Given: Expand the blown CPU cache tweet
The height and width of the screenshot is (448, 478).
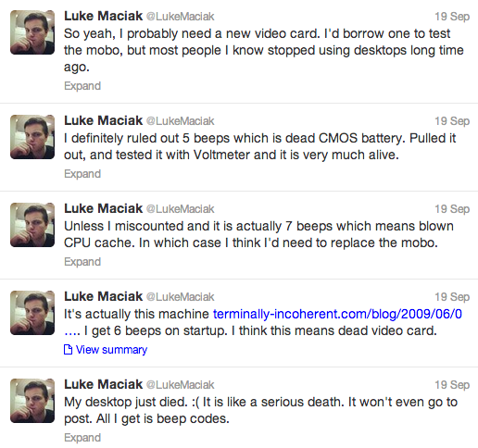Looking at the screenshot, I should coord(82,262).
